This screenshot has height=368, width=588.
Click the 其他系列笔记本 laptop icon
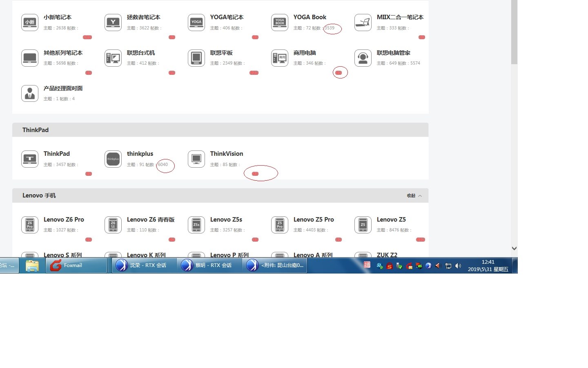point(30,58)
